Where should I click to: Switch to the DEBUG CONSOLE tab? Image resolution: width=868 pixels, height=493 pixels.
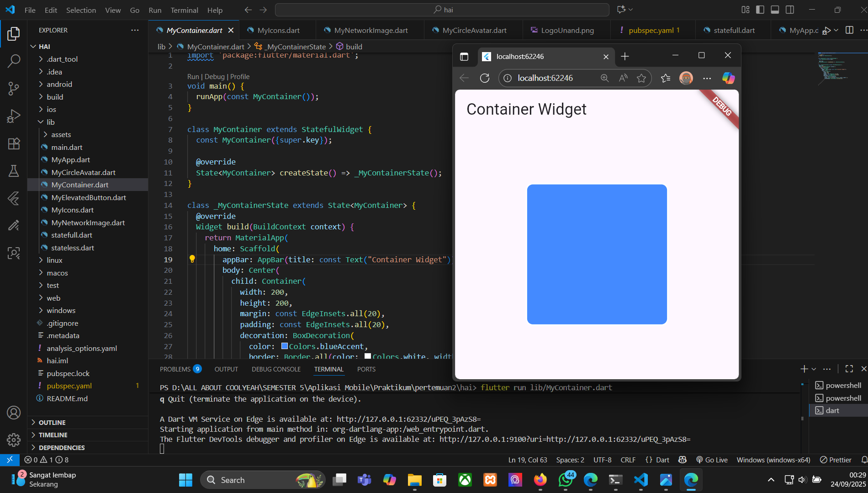[276, 369]
